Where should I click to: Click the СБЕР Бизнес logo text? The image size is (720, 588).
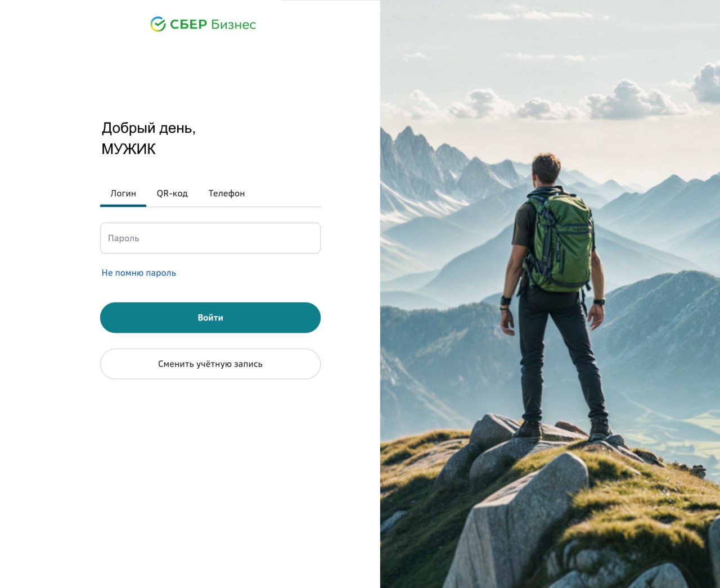(213, 24)
